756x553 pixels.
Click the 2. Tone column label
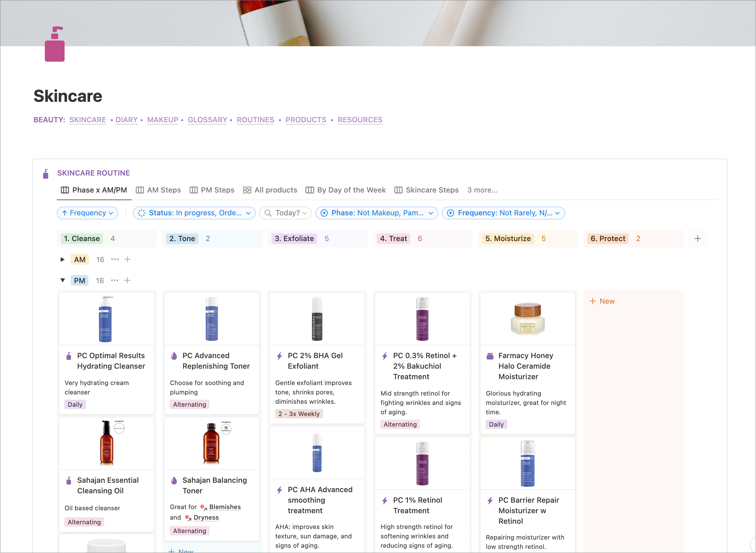click(x=182, y=239)
